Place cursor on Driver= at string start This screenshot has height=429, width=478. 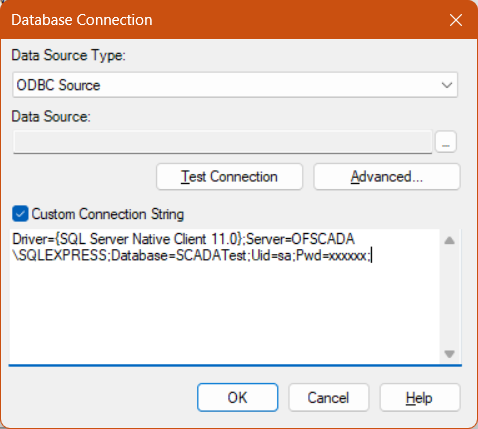click(33, 239)
